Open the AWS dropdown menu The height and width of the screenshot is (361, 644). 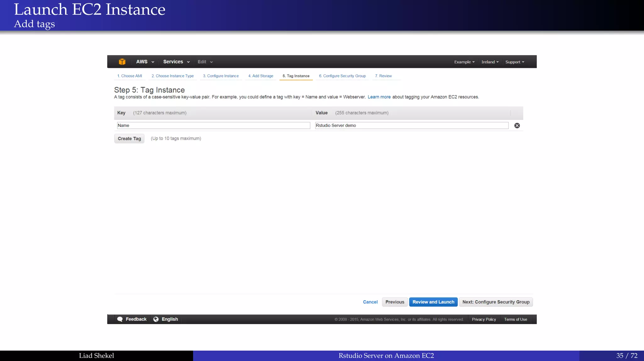145,62
